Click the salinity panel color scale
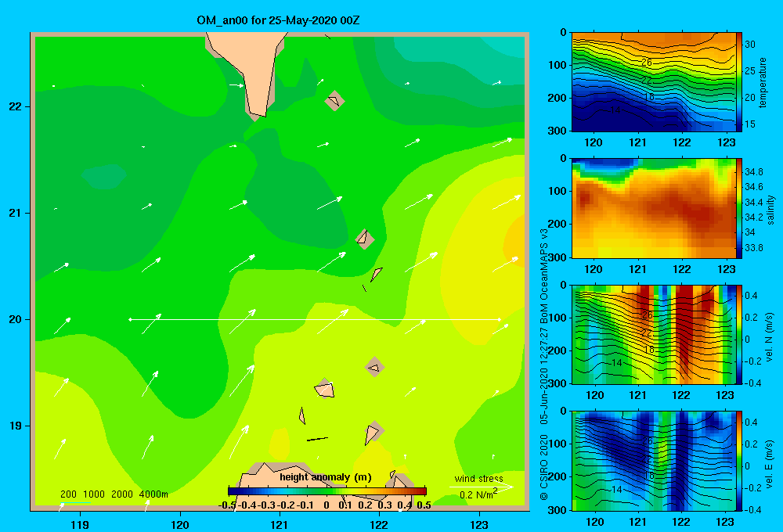Viewport: 783px width, 532px height. (739, 208)
